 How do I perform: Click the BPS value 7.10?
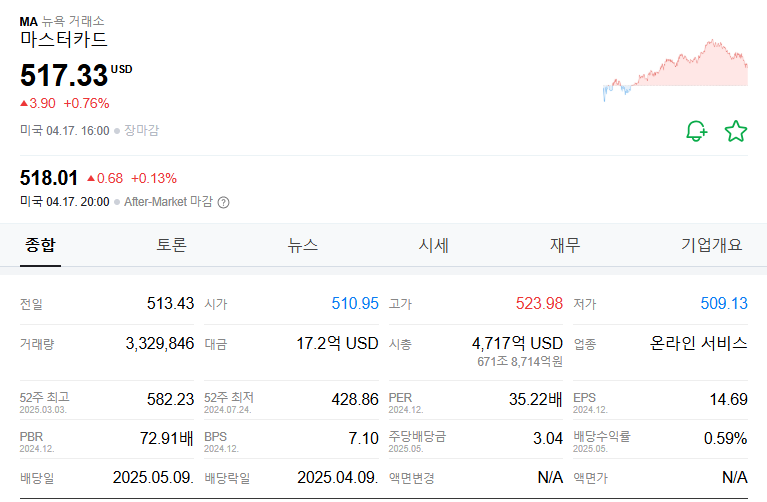click(363, 438)
